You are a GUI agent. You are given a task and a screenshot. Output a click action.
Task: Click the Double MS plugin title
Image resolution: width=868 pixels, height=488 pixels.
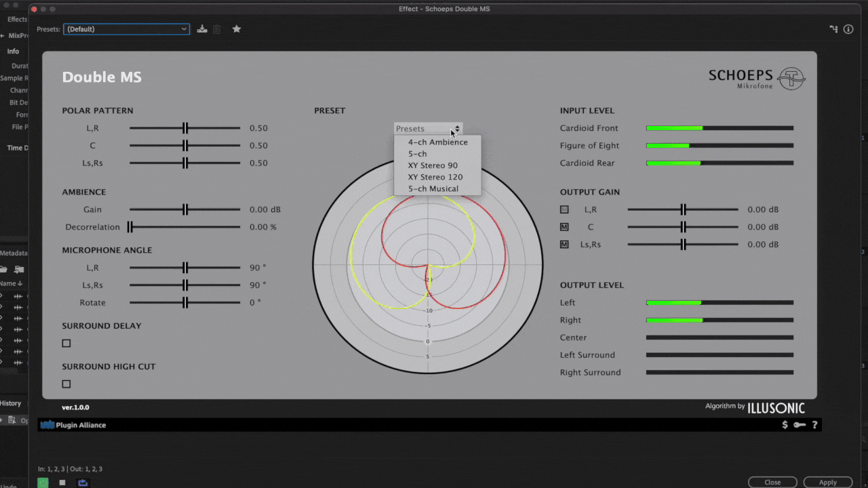pos(102,77)
